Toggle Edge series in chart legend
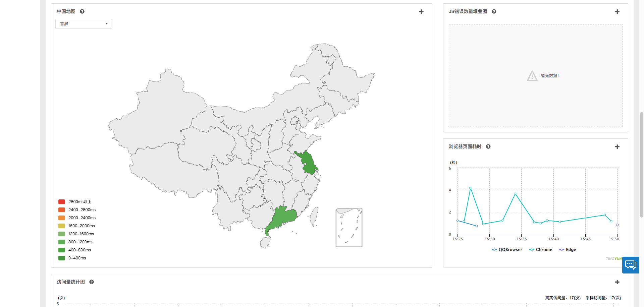 (x=567, y=250)
